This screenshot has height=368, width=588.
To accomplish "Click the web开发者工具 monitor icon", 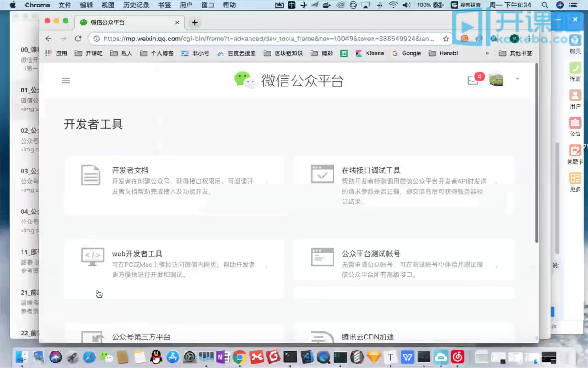I will pos(92,257).
